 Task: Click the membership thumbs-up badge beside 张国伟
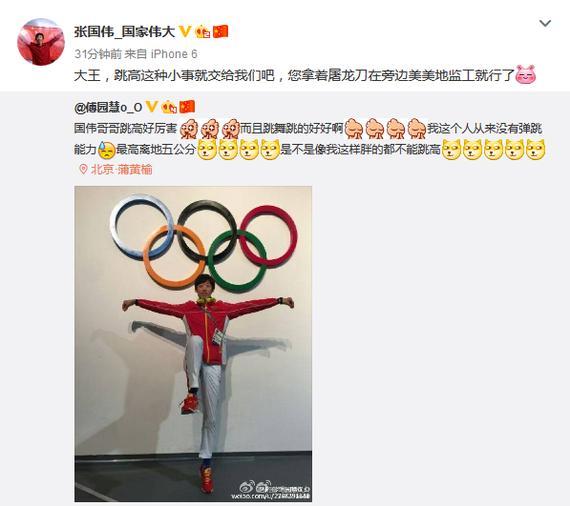203,32
